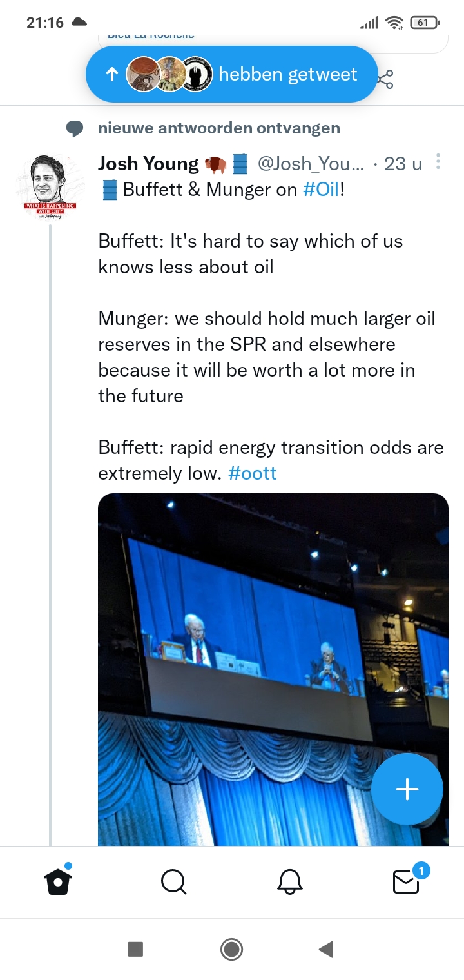Tap the Android home circle button

[231, 949]
